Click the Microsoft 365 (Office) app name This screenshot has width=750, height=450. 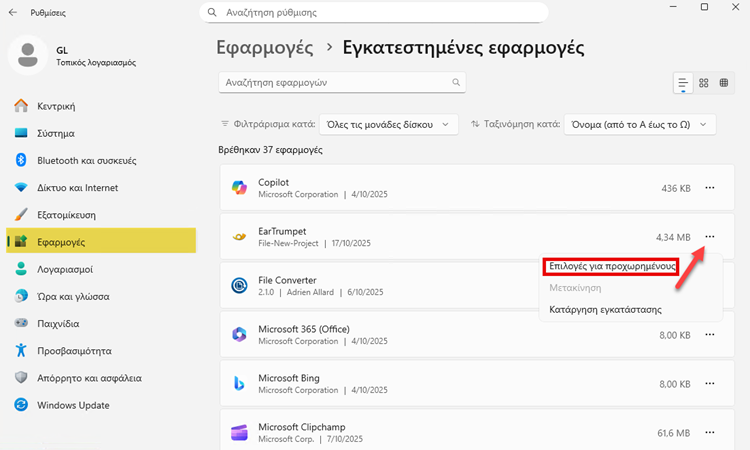(304, 329)
